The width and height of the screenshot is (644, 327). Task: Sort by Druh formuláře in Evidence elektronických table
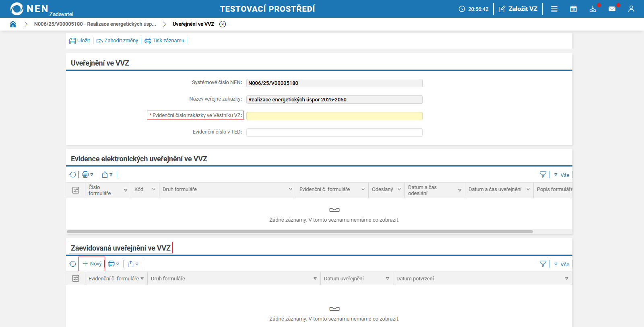pyautogui.click(x=227, y=189)
